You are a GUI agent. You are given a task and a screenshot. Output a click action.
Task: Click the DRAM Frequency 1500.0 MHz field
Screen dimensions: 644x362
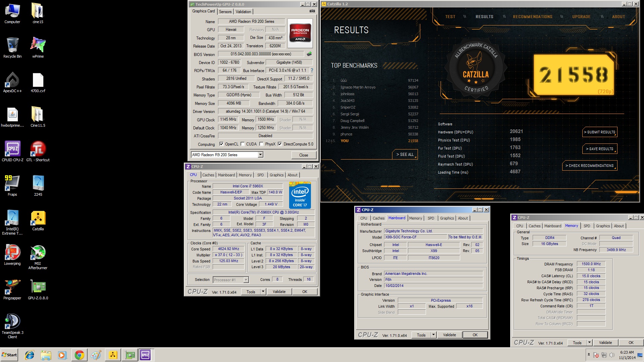coord(591,264)
